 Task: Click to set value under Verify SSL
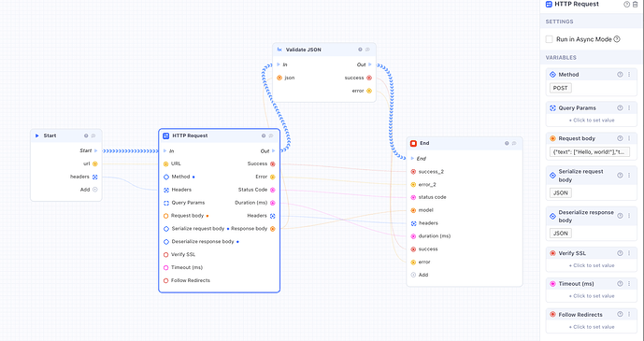pyautogui.click(x=592, y=265)
